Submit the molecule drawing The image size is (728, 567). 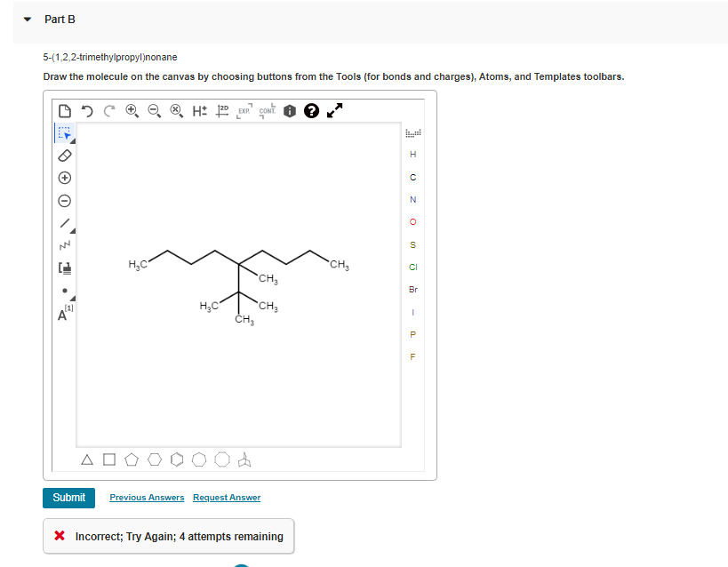click(68, 498)
